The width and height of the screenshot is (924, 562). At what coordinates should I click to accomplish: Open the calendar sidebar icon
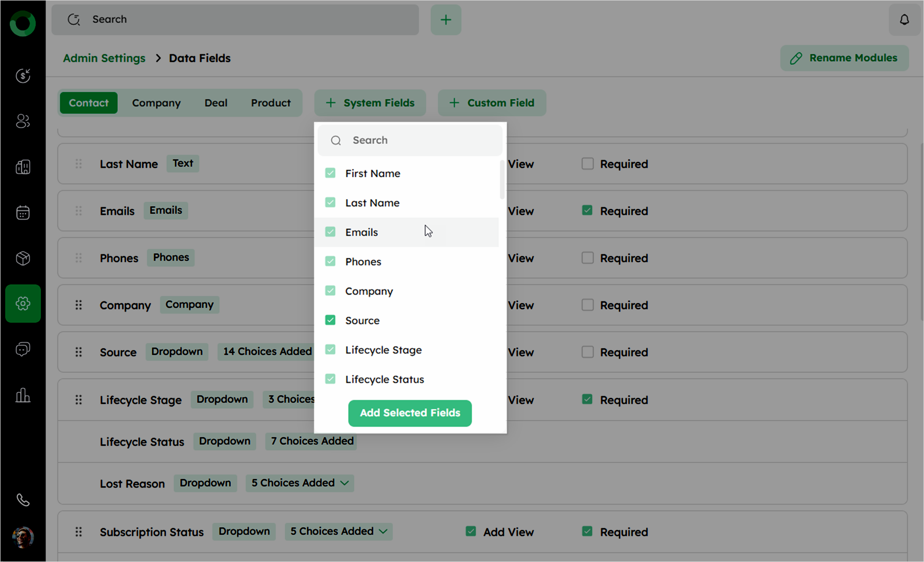[23, 213]
